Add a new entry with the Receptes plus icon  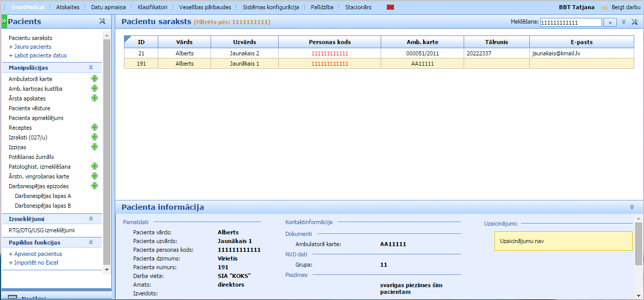[x=94, y=128]
